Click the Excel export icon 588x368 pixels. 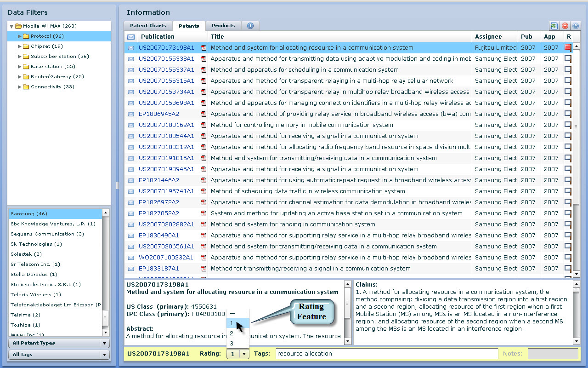[554, 26]
